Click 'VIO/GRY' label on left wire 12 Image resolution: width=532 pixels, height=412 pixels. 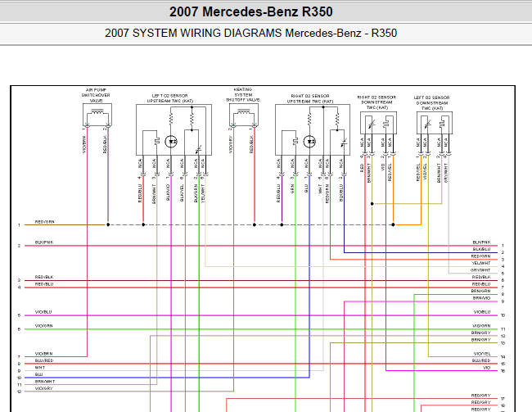point(43,388)
